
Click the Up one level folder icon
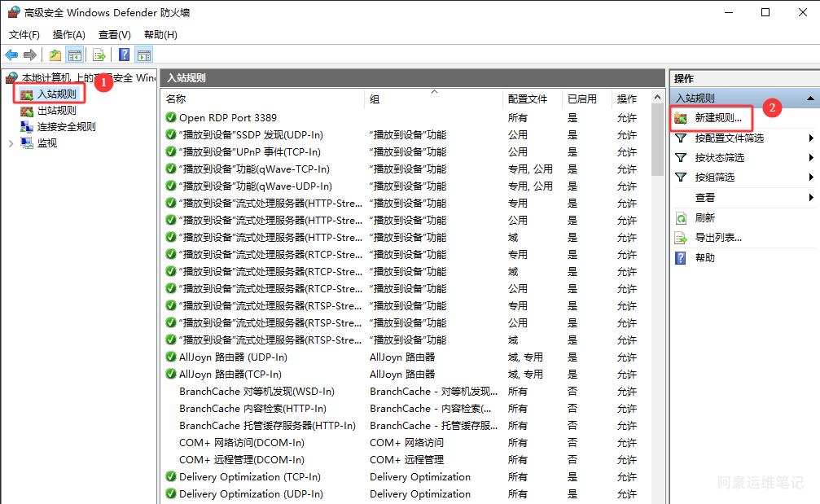click(55, 55)
